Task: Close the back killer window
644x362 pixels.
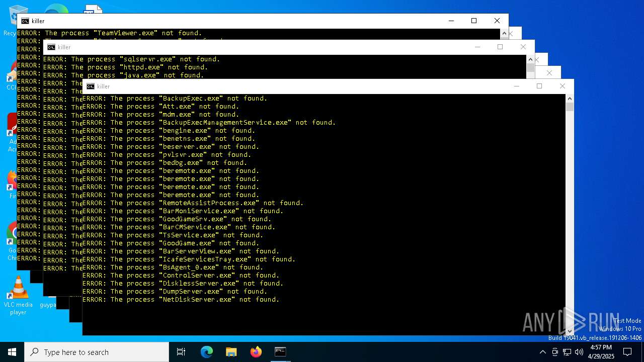Action: click(497, 21)
